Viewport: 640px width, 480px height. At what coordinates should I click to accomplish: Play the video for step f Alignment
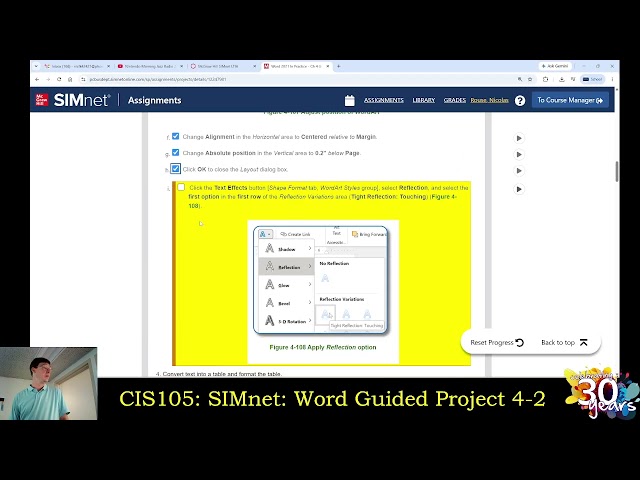519,138
